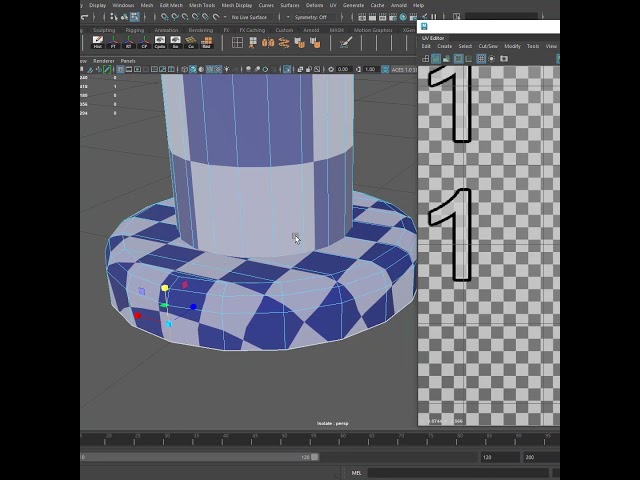Click the round blue render settings icon

tap(403, 17)
